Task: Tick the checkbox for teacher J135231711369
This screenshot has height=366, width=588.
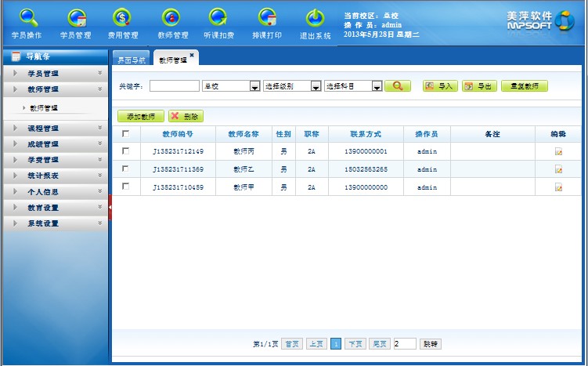Action: pos(125,169)
